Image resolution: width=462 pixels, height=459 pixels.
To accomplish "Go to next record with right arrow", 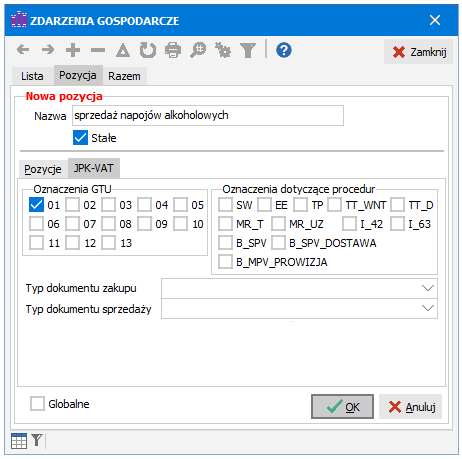I will [x=48, y=50].
